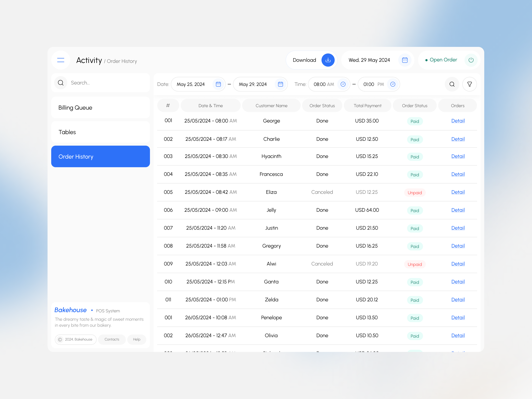Expand the 08:00 AM start time dropdown
The width and height of the screenshot is (532, 399).
(x=343, y=84)
